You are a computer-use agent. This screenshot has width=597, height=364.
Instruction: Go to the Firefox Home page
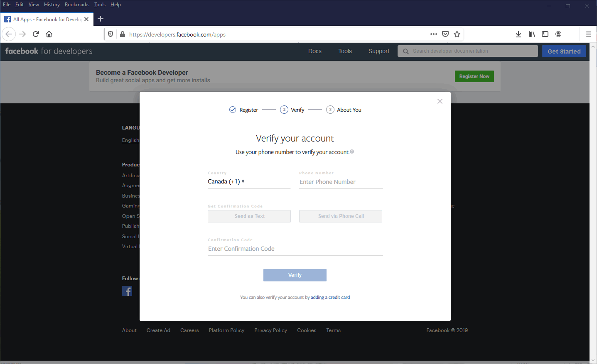click(49, 34)
